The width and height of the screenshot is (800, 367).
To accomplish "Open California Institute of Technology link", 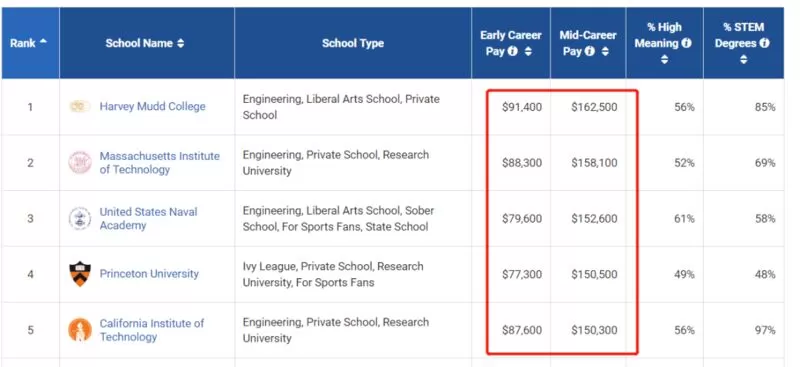I will (x=152, y=330).
